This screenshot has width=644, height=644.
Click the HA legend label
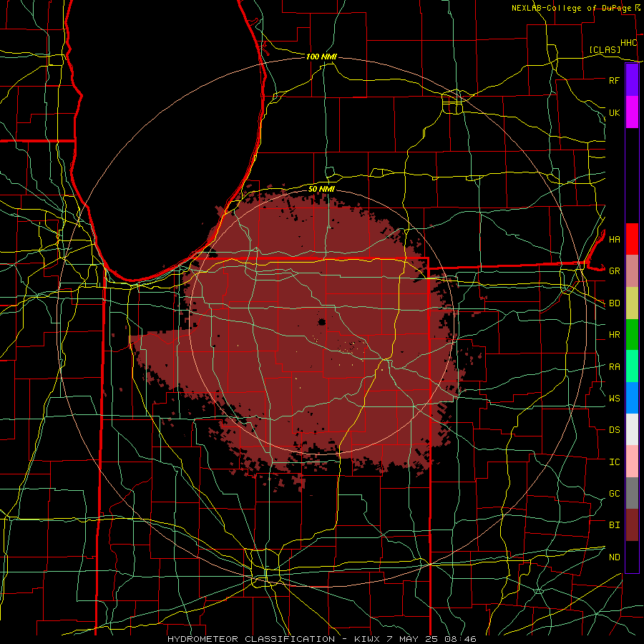click(x=614, y=240)
